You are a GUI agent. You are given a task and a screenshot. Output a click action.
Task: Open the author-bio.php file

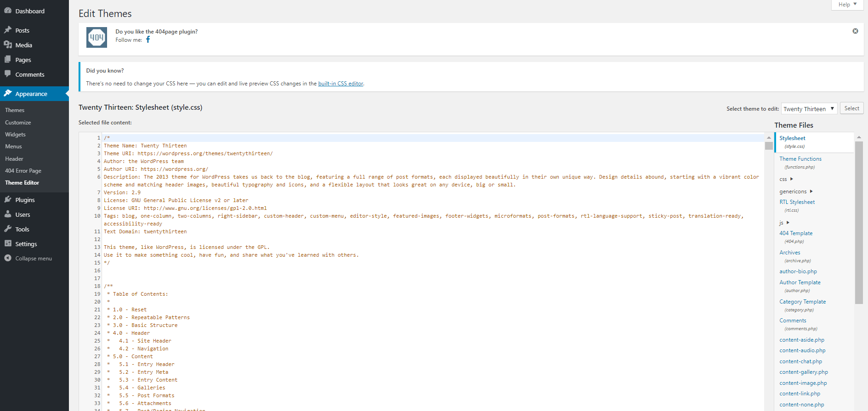[x=798, y=271]
